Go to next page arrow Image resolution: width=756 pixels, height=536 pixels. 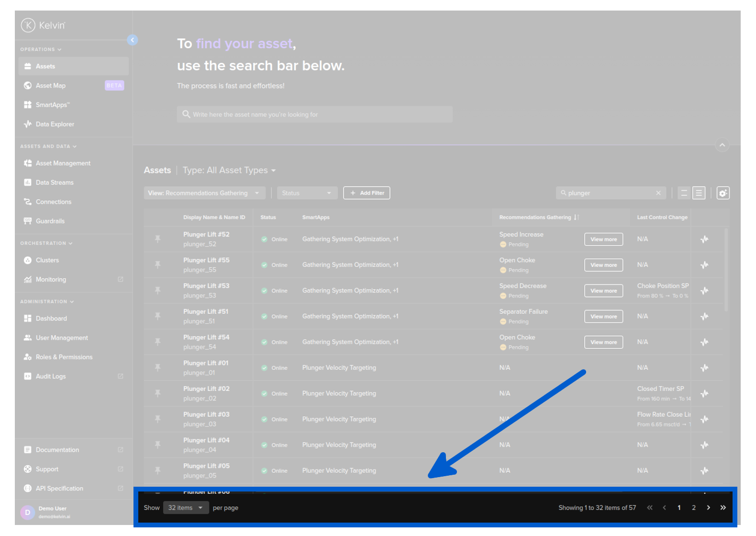point(708,508)
